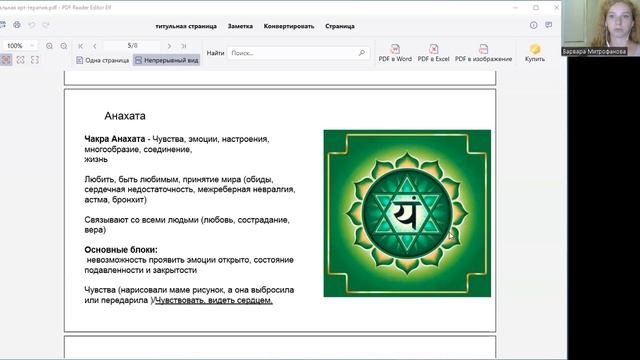Click the zoom out magnifier icon
Image resolution: width=640 pixels, height=360 pixels.
tap(64, 46)
